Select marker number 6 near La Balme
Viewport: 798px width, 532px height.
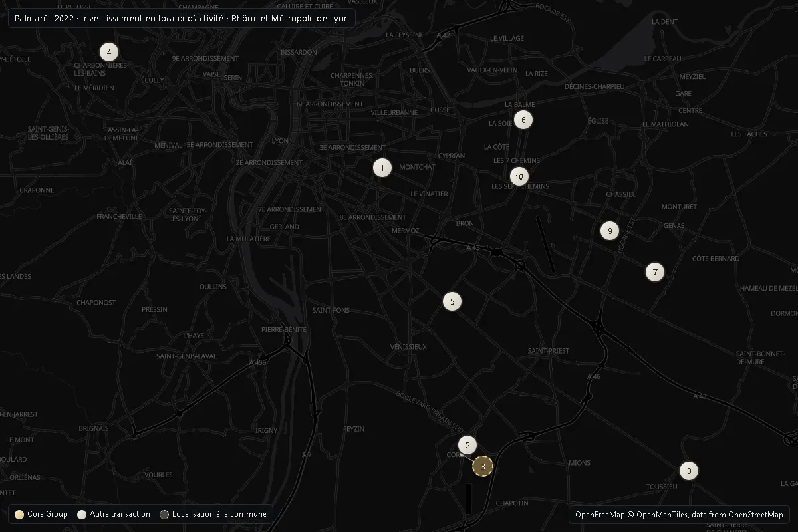coord(523,120)
